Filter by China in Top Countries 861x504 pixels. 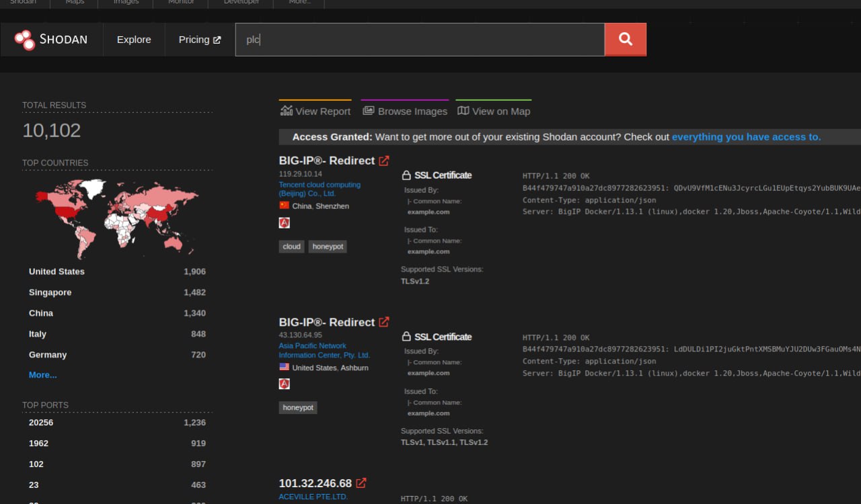point(41,313)
